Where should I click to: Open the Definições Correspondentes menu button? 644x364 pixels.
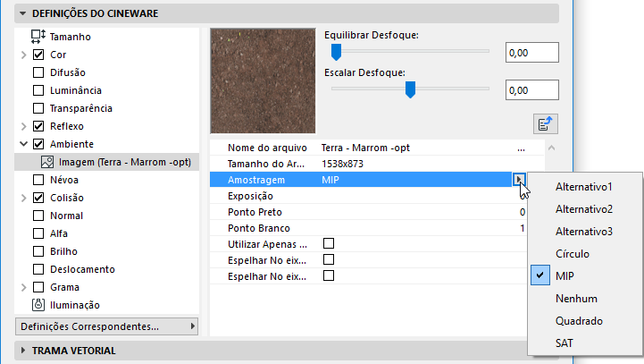[x=107, y=326]
